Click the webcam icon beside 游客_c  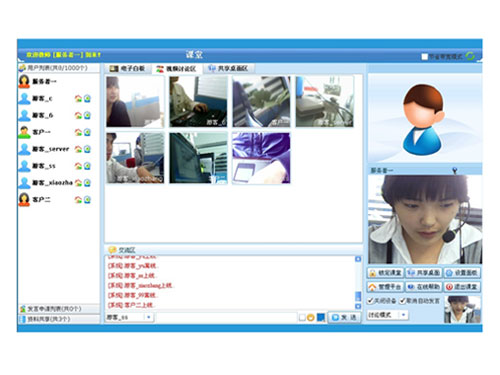pyautogui.click(x=87, y=98)
